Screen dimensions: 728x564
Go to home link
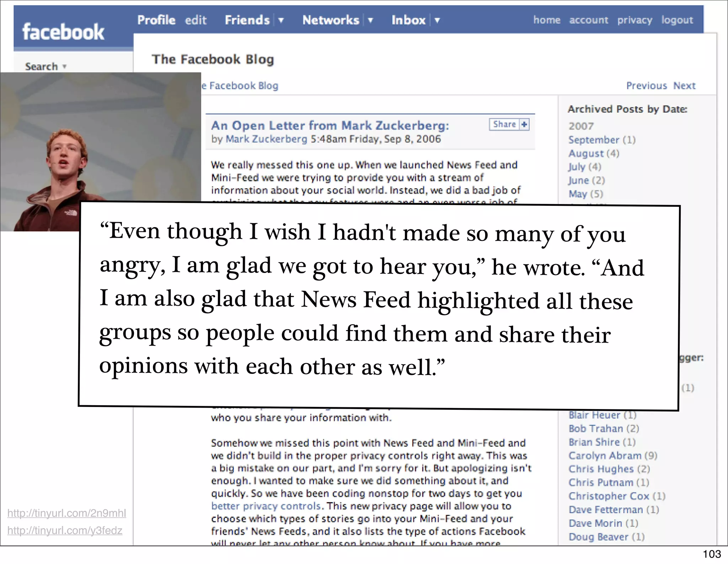coord(547,20)
